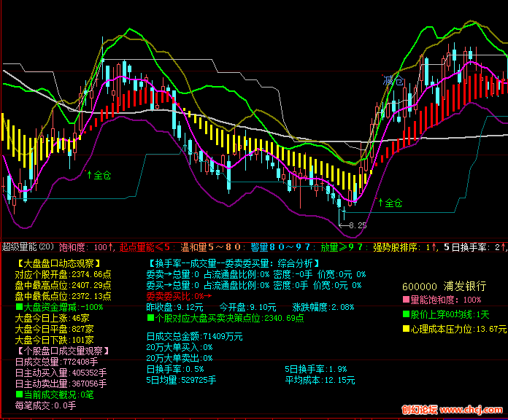Select the 换手率 综合分析 section header
Screen dimensions: 508x420
(232, 263)
